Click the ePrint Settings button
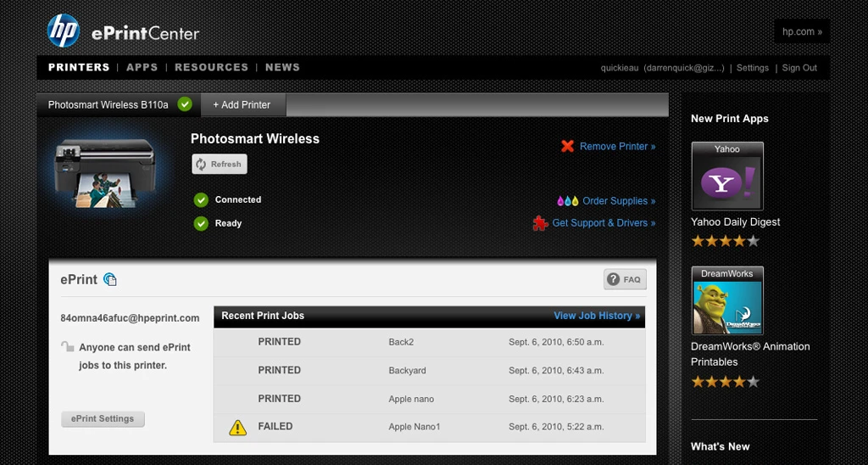Viewport: 868px width, 465px height. (x=103, y=419)
